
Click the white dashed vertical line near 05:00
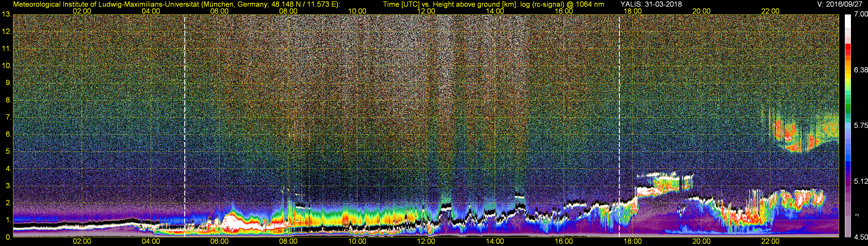click(x=185, y=125)
